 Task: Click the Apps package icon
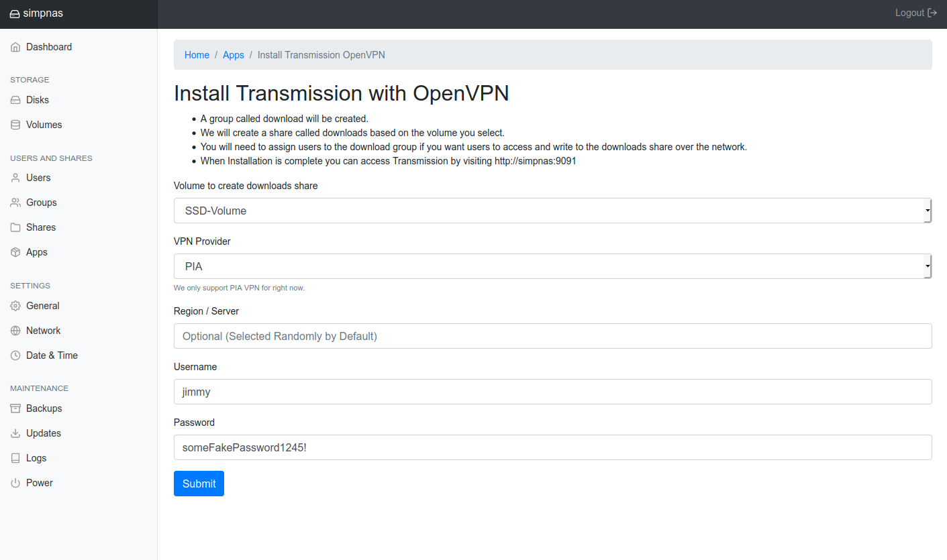(x=15, y=252)
